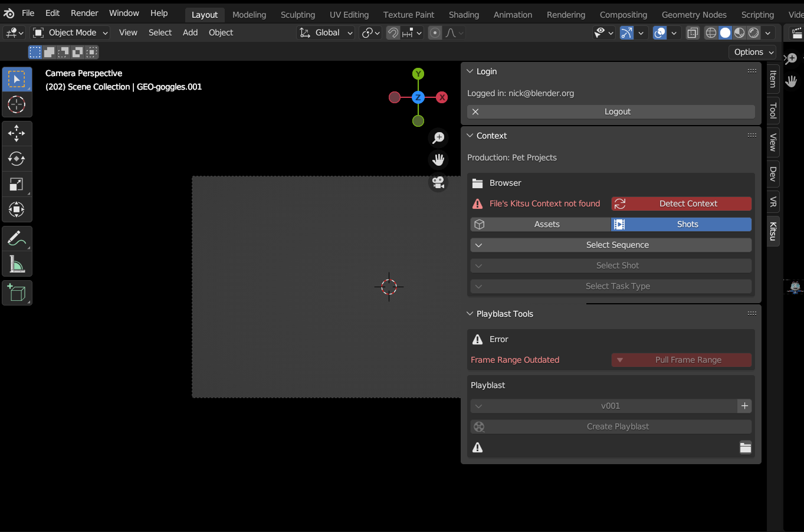Click the Pull Frame Range button
Screen dimensions: 804x532
681,360
